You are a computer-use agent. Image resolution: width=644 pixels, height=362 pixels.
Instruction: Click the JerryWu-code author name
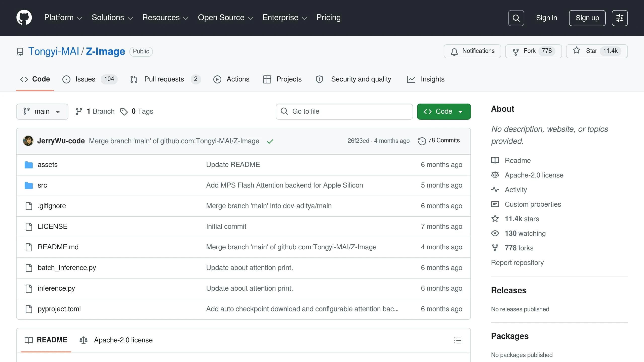coord(61,141)
